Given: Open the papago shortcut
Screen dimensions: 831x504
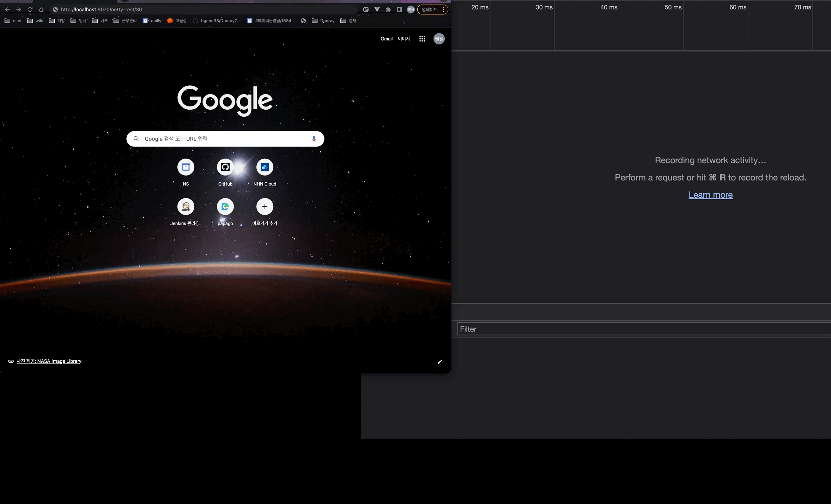Looking at the screenshot, I should [225, 207].
